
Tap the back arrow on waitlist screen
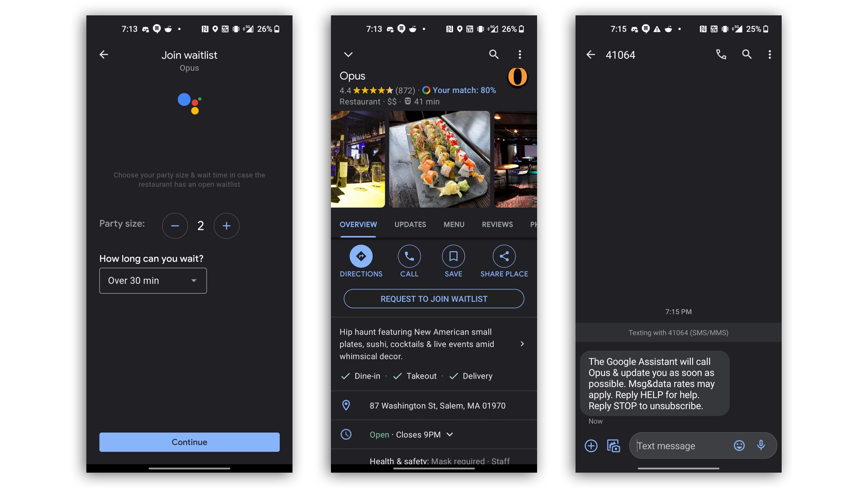(104, 54)
